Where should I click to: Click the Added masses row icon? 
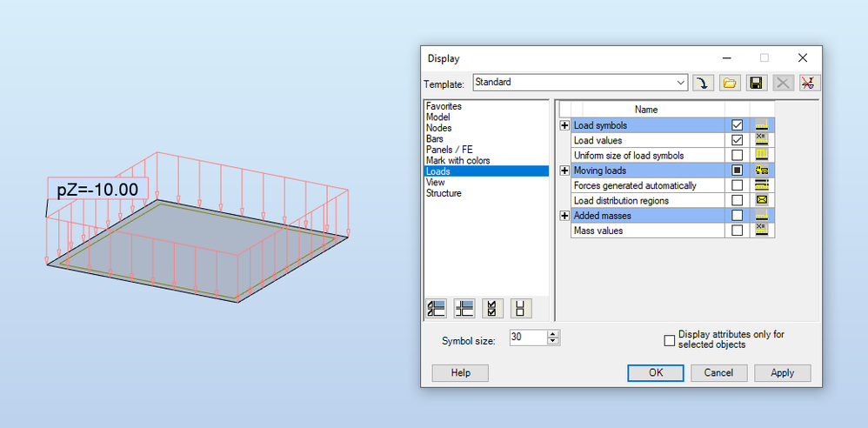tap(762, 215)
